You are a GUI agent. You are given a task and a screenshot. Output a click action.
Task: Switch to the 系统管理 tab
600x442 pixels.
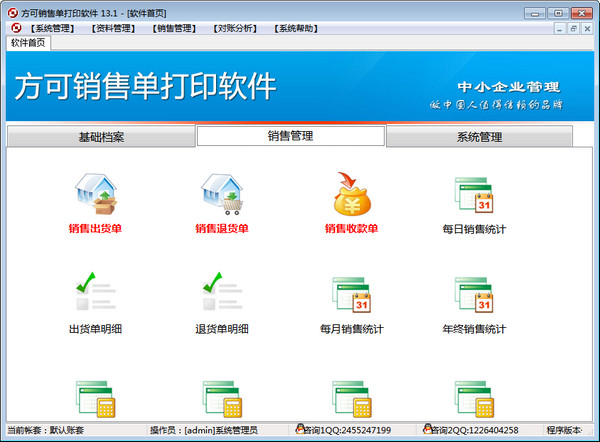point(479,137)
